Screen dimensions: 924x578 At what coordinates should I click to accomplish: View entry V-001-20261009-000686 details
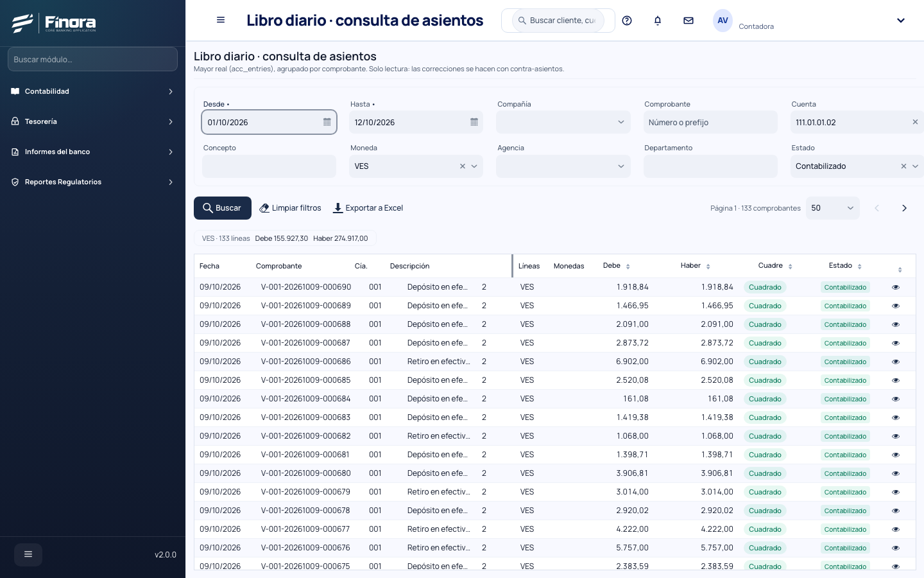pos(896,362)
